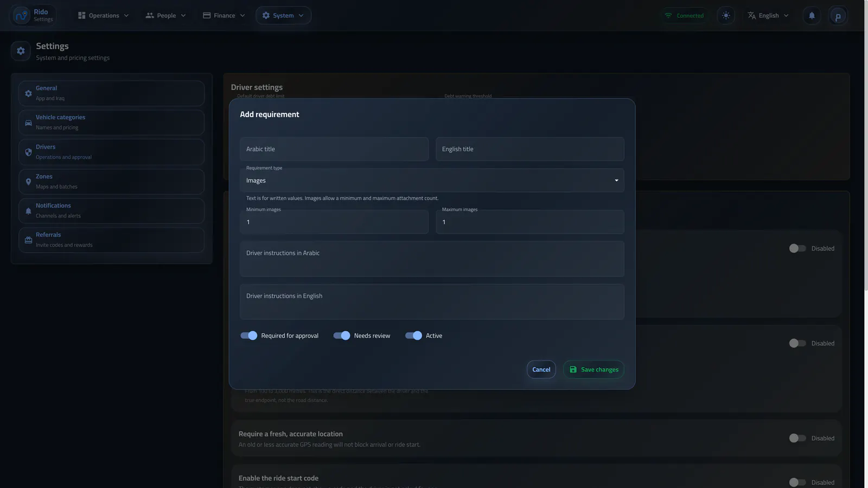Open the notifications bell in the top bar
Viewport: 868px width, 488px height.
pos(812,16)
